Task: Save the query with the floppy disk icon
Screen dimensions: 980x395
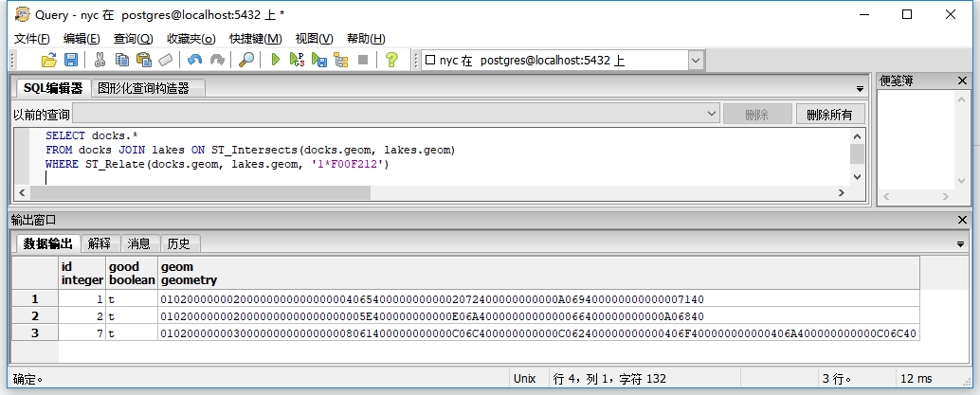Action: point(71,60)
